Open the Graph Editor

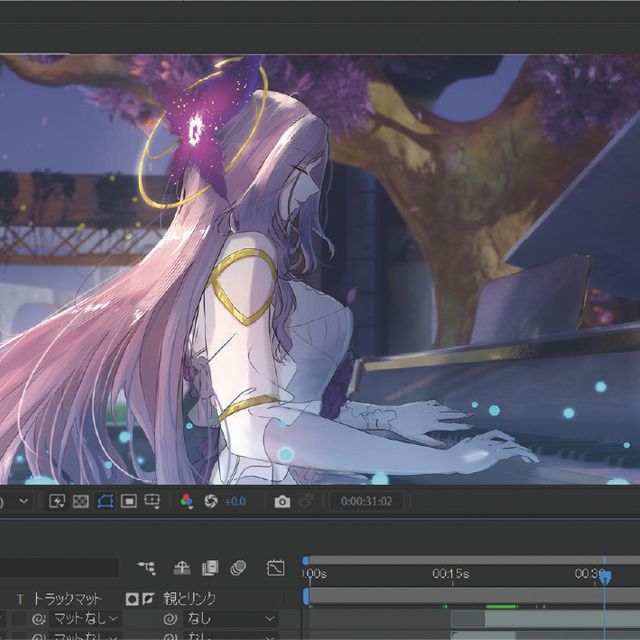(x=276, y=568)
